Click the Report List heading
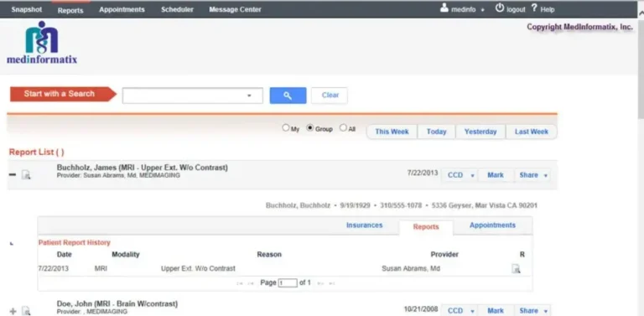Image resolution: width=644 pixels, height=316 pixels. [x=37, y=153]
